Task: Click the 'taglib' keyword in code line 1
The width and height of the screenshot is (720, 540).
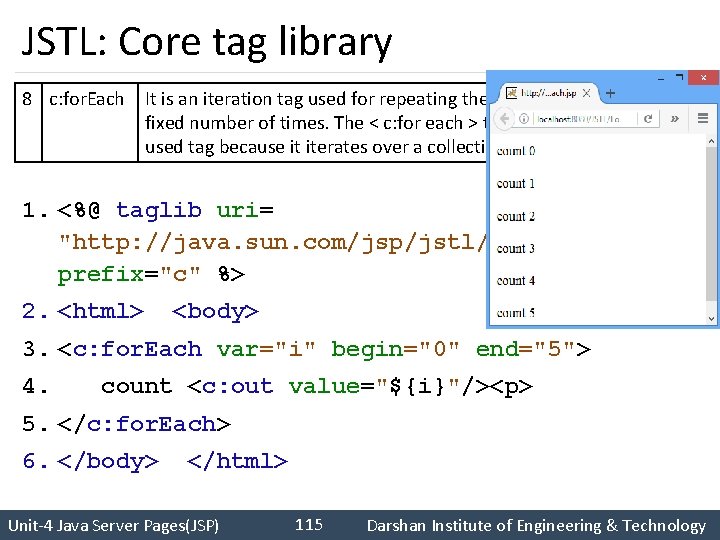Action: pyautogui.click(x=158, y=210)
